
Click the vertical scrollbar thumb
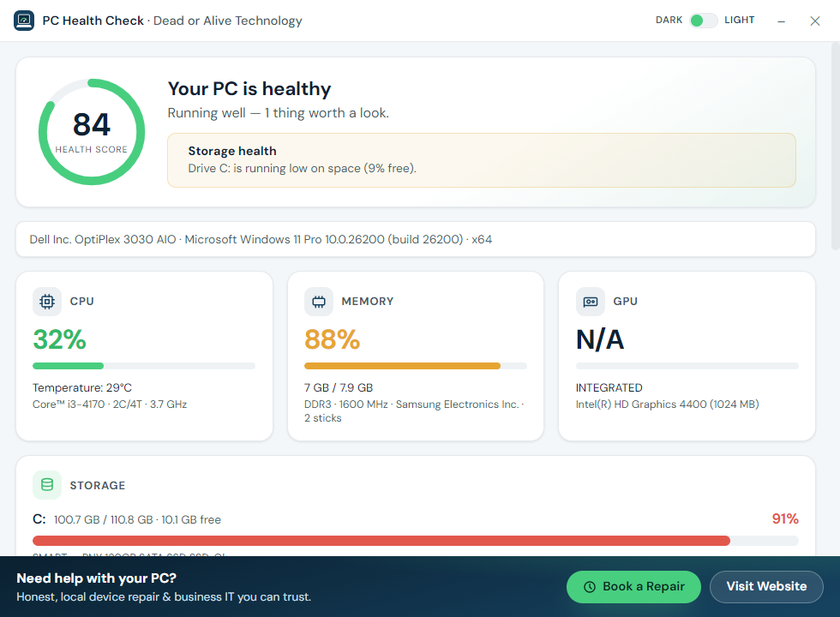[835, 147]
